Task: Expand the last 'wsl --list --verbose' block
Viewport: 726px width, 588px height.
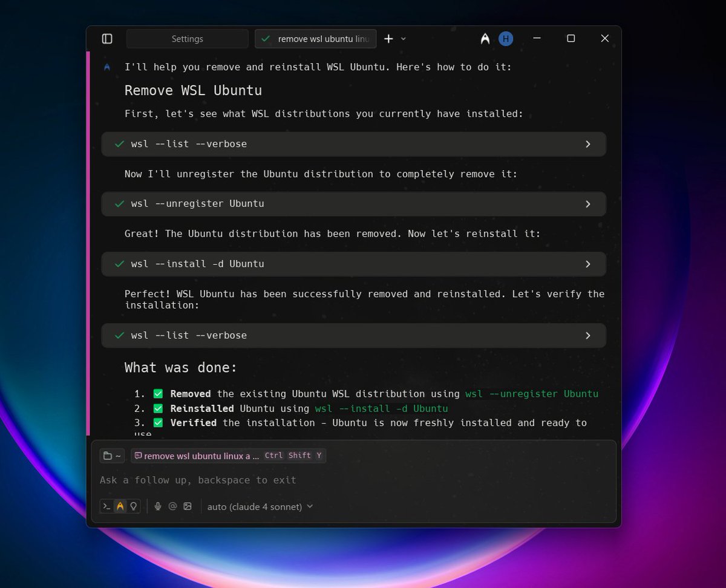Action: point(354,335)
